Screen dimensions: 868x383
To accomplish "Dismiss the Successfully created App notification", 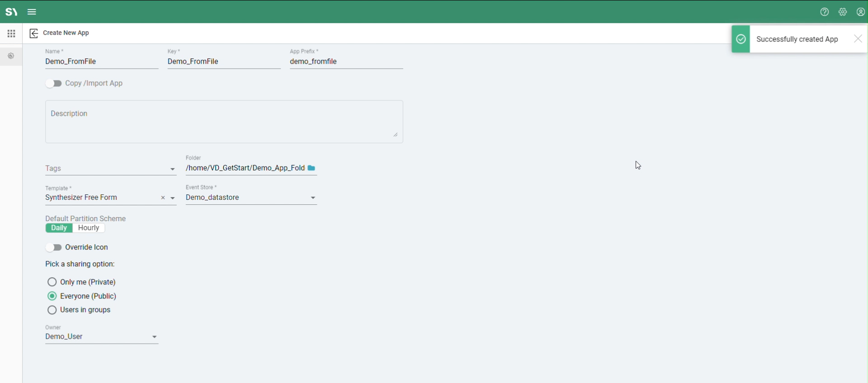I will click(x=858, y=39).
